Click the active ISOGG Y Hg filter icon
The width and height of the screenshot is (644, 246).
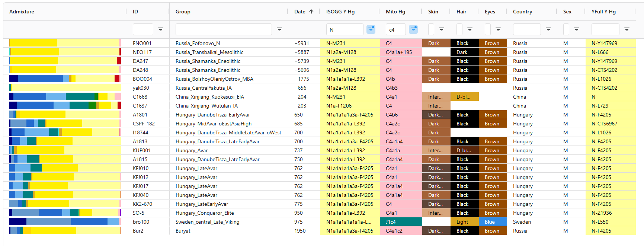click(371, 29)
